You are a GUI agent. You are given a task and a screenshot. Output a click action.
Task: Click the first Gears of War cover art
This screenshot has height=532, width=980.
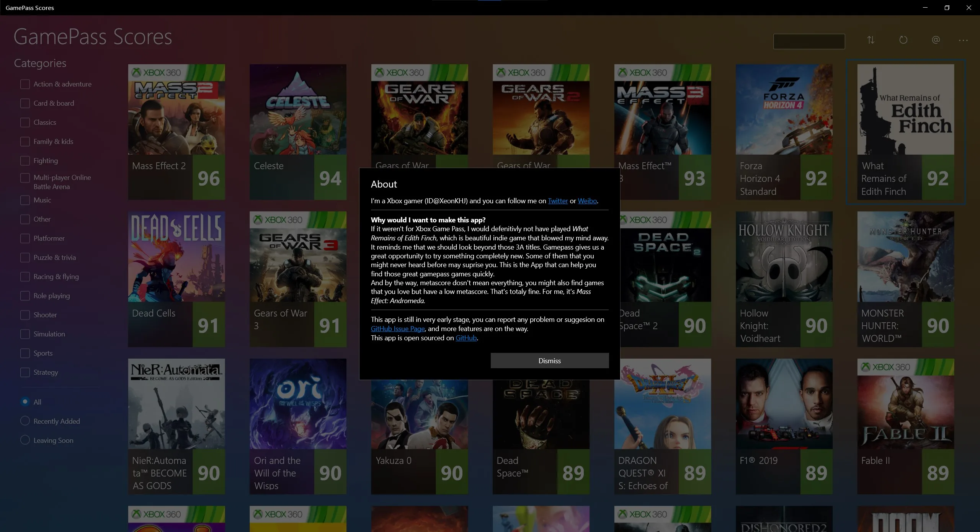click(420, 109)
